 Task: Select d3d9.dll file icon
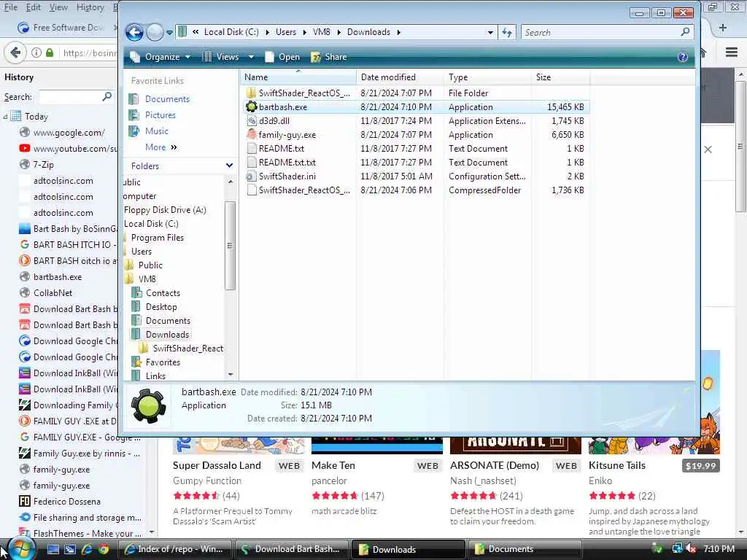pyautogui.click(x=252, y=121)
